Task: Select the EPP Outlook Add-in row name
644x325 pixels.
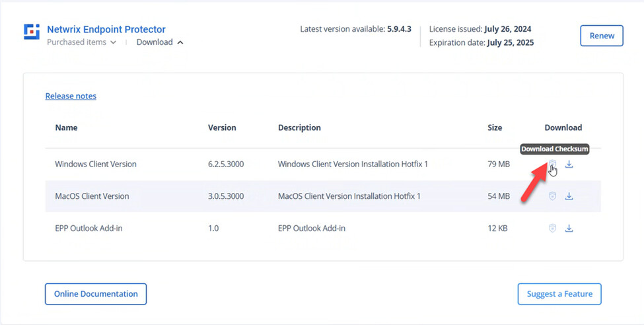Action: click(89, 229)
